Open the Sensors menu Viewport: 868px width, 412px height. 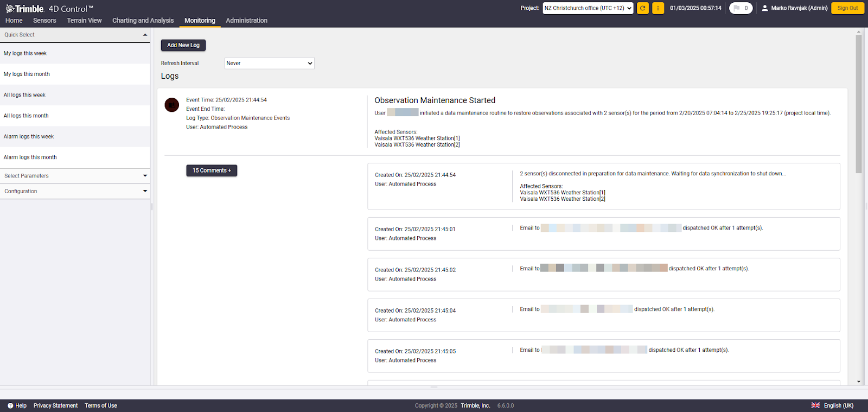44,21
